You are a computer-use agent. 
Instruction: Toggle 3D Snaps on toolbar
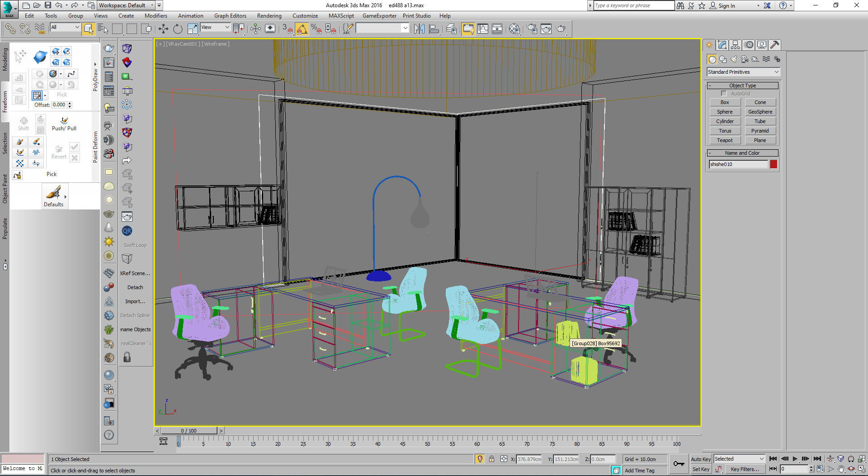coord(288,29)
